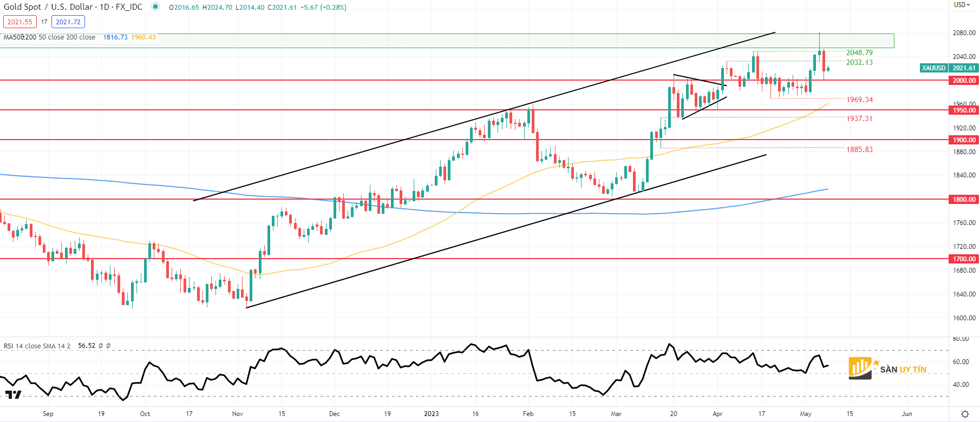
Task: Click the May label on time axis
Action: pos(806,414)
